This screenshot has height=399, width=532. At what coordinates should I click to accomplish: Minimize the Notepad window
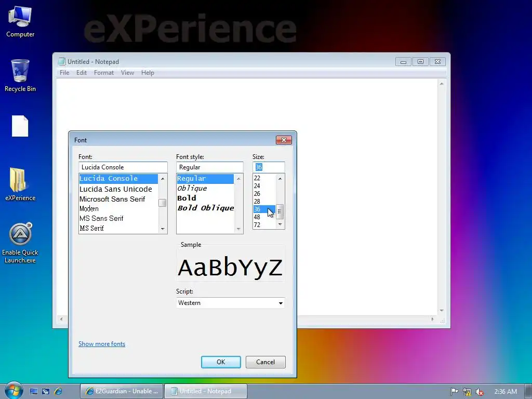(403, 61)
